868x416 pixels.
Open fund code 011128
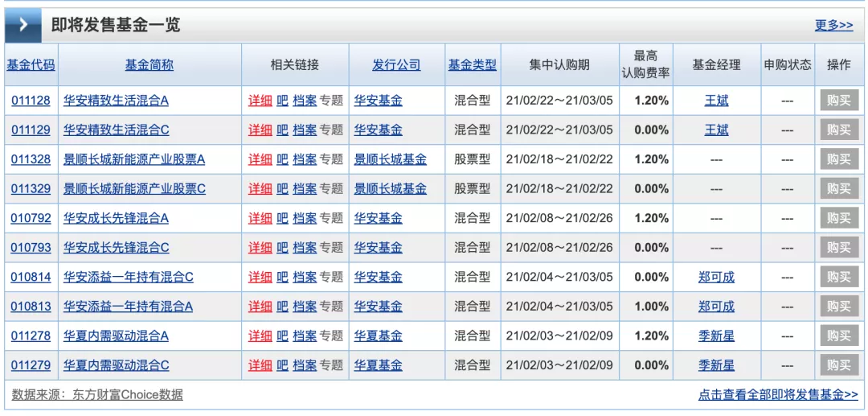(31, 101)
